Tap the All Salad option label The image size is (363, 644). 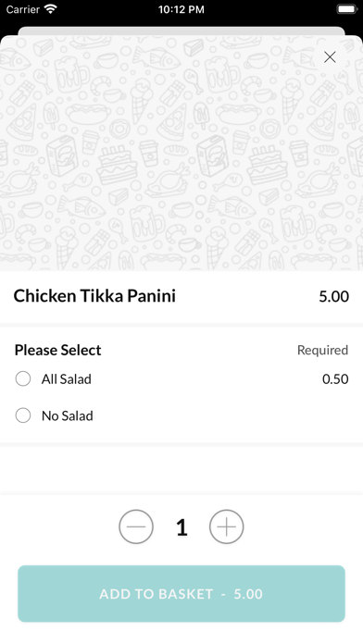click(66, 379)
